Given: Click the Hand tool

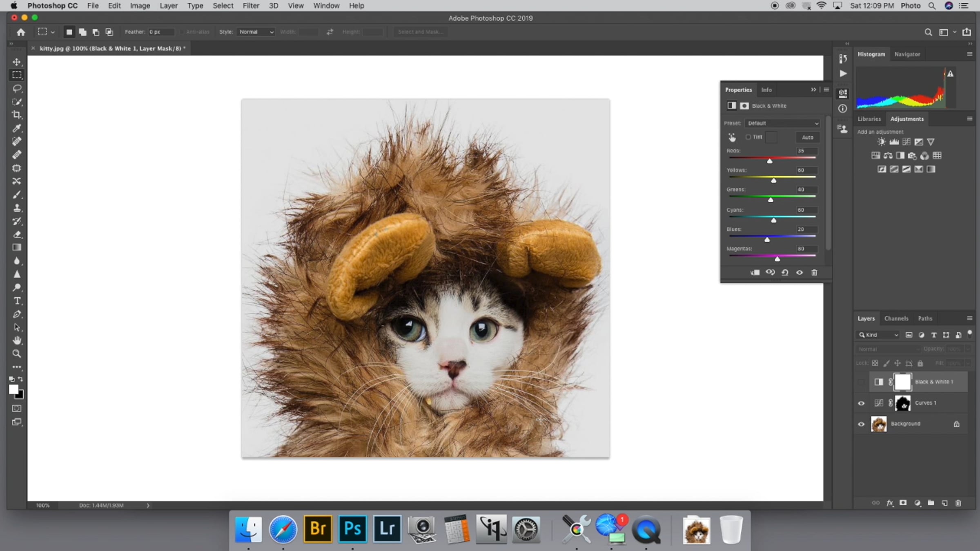Looking at the screenshot, I should tap(17, 340).
